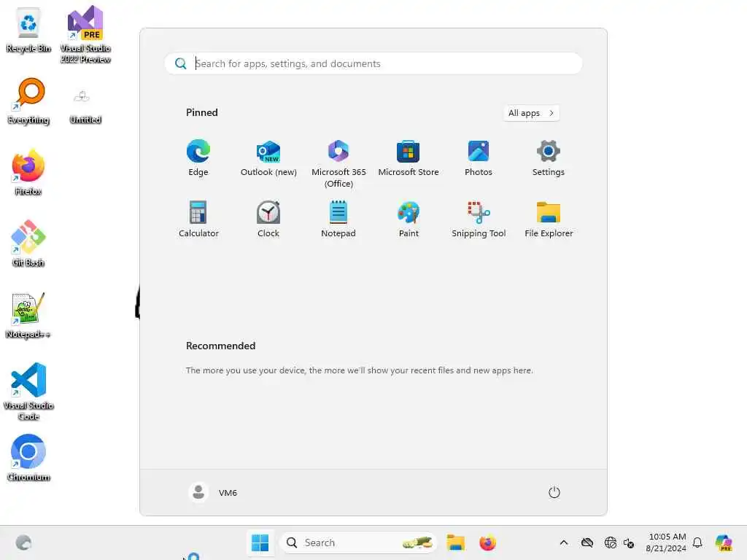Image resolution: width=747 pixels, height=560 pixels.
Task: Select the Everything desktop shortcut
Action: (28, 102)
